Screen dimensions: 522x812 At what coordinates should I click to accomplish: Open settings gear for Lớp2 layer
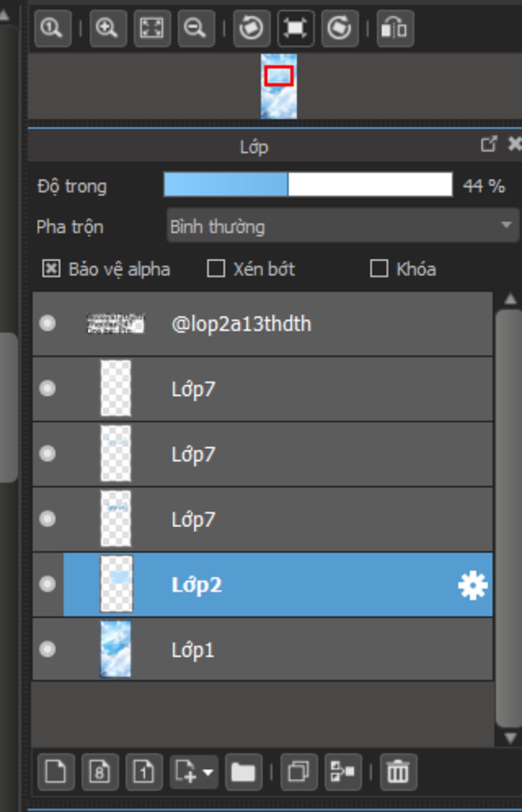[x=473, y=585]
